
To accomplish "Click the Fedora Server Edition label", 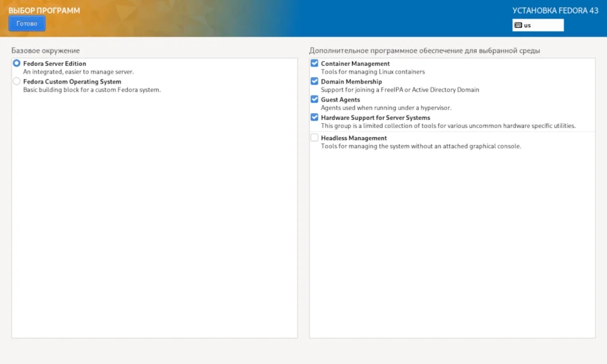I will (x=55, y=63).
